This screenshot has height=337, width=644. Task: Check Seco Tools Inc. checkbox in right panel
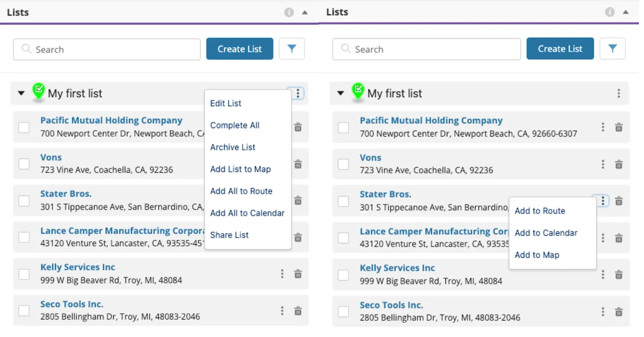pyautogui.click(x=343, y=311)
